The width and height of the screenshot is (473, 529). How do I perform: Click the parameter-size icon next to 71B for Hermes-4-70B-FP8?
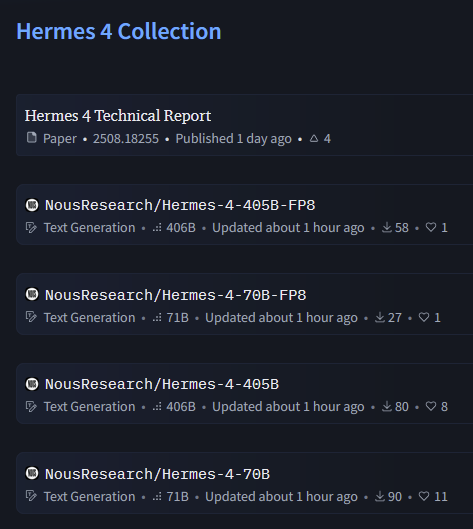[157, 318]
